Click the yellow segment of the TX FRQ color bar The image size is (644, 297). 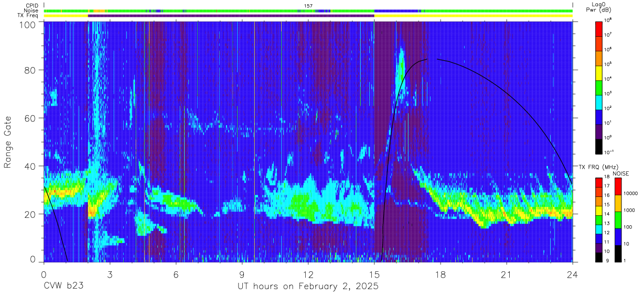coord(600,211)
